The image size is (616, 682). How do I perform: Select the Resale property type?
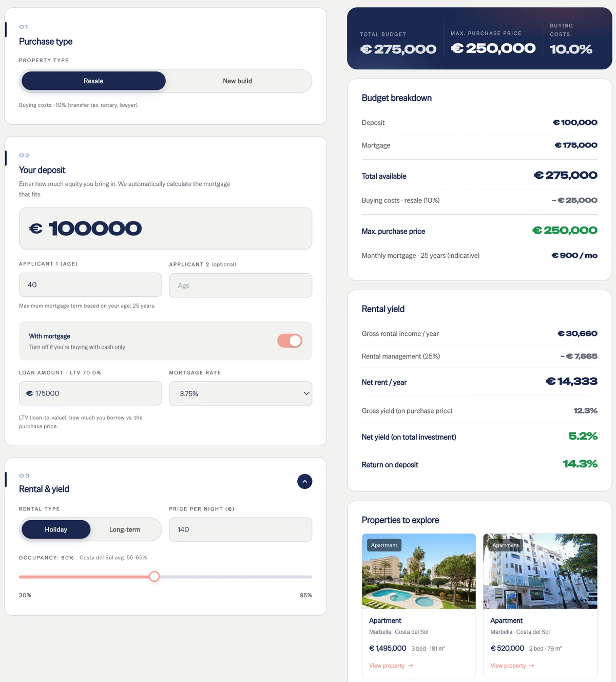coord(93,81)
